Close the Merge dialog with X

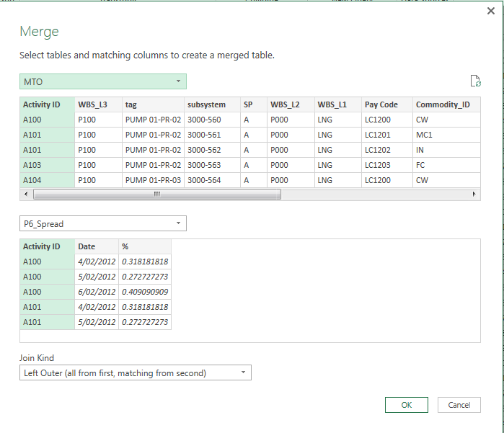pyautogui.click(x=491, y=11)
